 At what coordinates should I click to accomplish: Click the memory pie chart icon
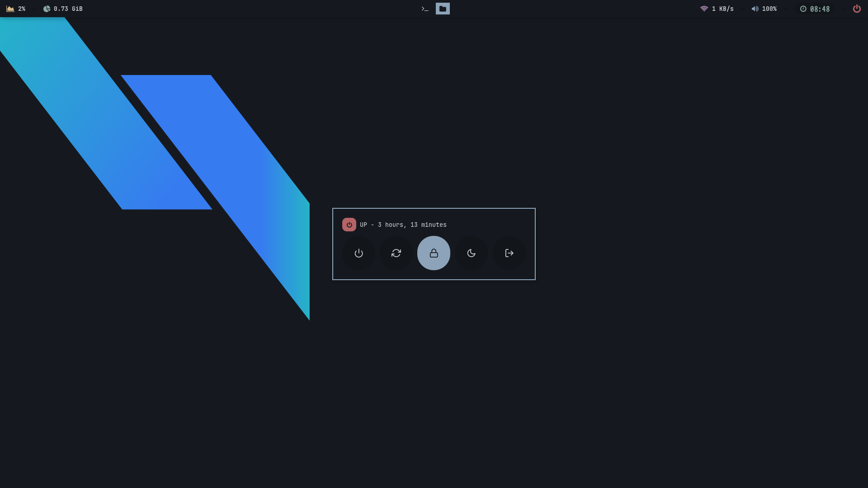coord(47,9)
